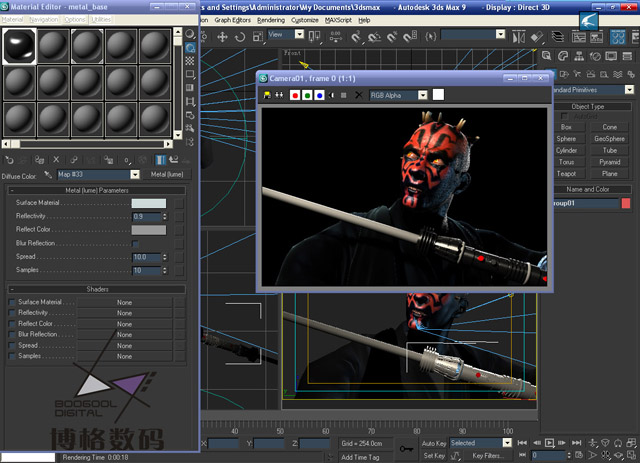Click the clear image X icon in render window
The width and height of the screenshot is (640, 463).
point(359,95)
